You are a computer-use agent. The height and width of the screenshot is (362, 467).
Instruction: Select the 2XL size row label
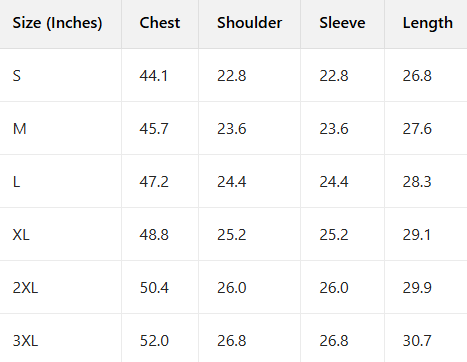point(25,288)
